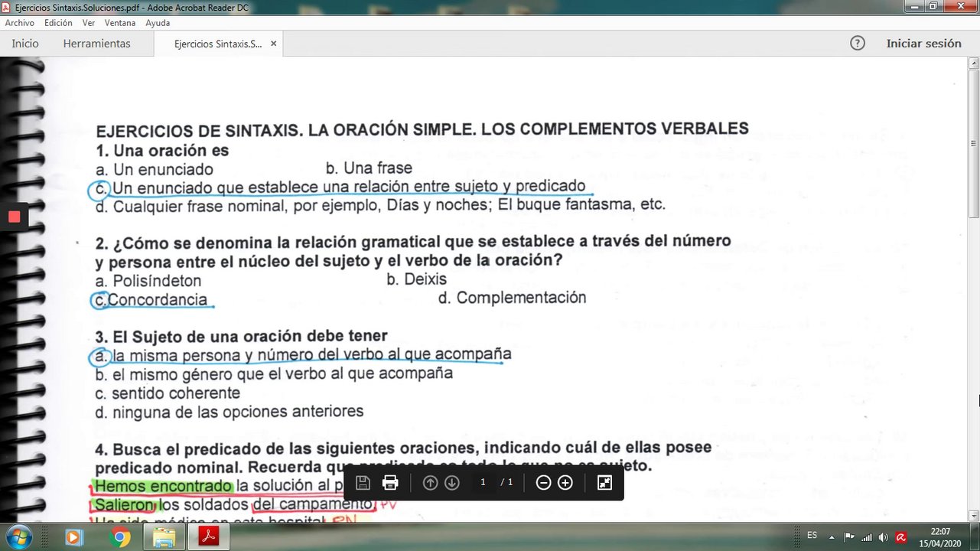Screen dimensions: 980x551
Task: Click the question '3. El Sujeto de una oración debe tener'
Action: pos(241,337)
